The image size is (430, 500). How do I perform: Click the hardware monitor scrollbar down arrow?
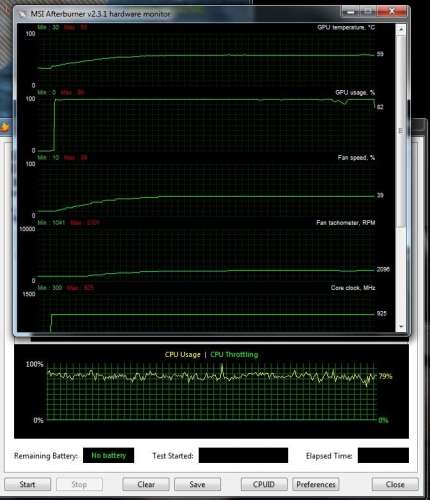point(401,327)
